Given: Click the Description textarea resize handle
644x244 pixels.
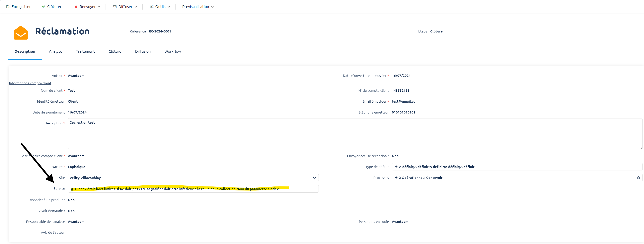Looking at the screenshot, I should pyautogui.click(x=641, y=148).
